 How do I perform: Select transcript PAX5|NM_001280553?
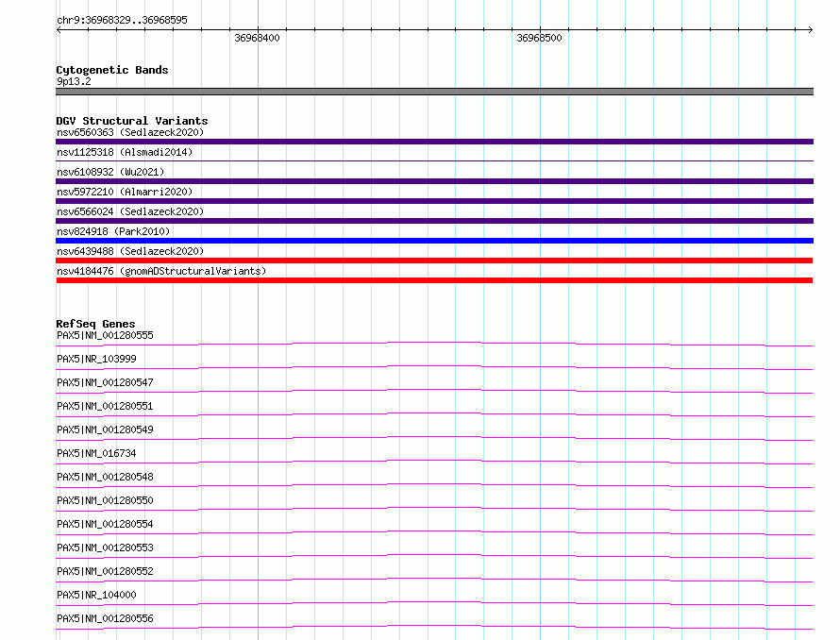[x=105, y=547]
